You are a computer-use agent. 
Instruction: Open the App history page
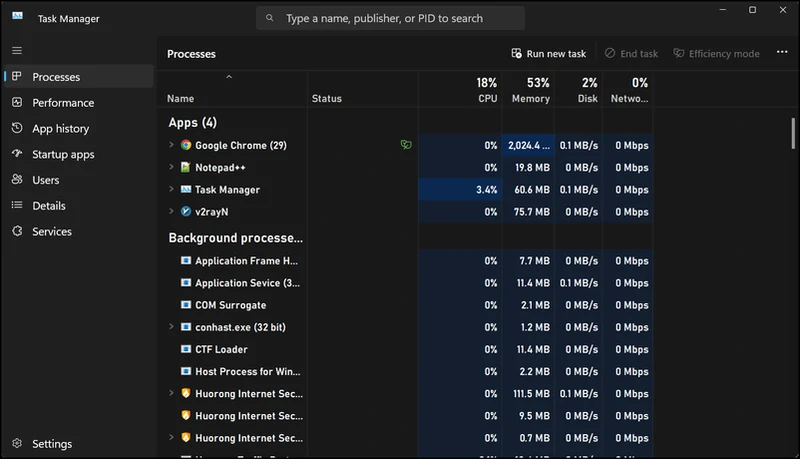(x=60, y=129)
